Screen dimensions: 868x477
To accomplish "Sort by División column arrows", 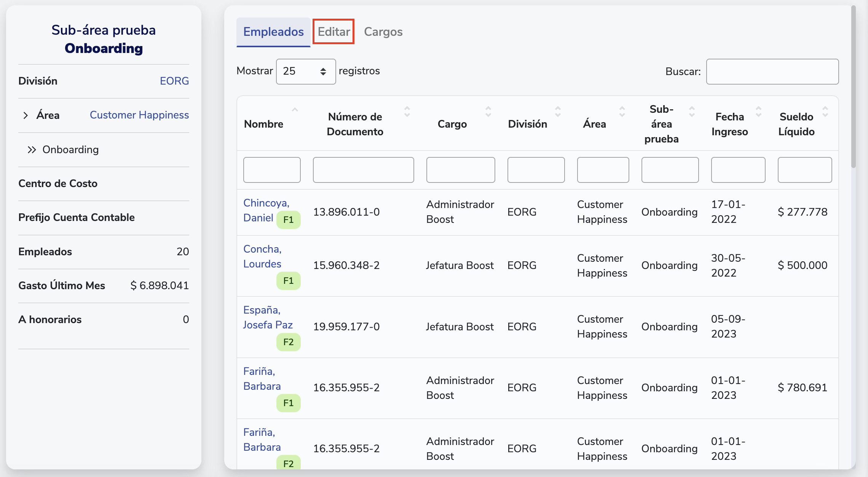I will pyautogui.click(x=558, y=112).
